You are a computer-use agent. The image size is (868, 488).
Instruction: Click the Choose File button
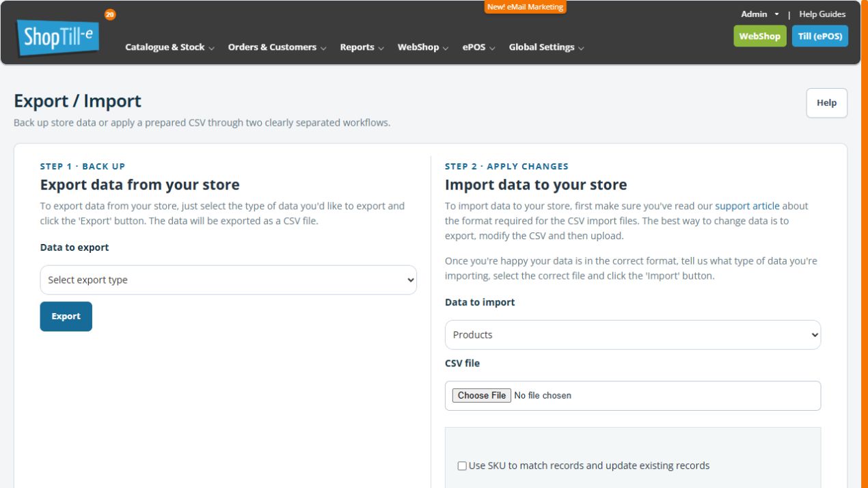(x=482, y=396)
